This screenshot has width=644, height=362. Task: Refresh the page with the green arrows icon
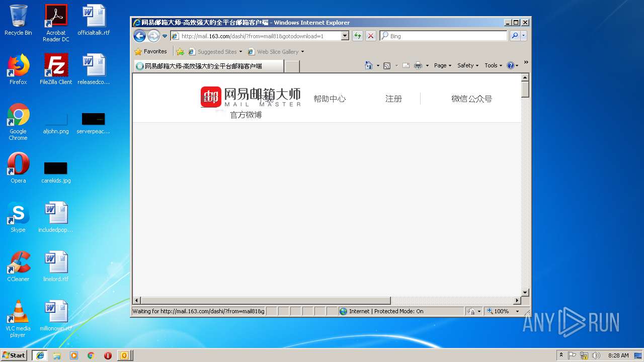[x=357, y=36]
